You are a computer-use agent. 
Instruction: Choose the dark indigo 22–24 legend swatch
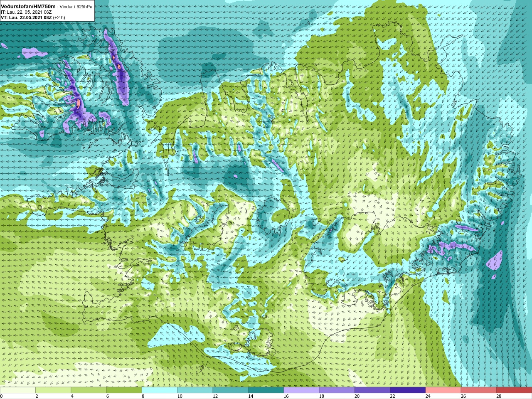tap(408, 390)
